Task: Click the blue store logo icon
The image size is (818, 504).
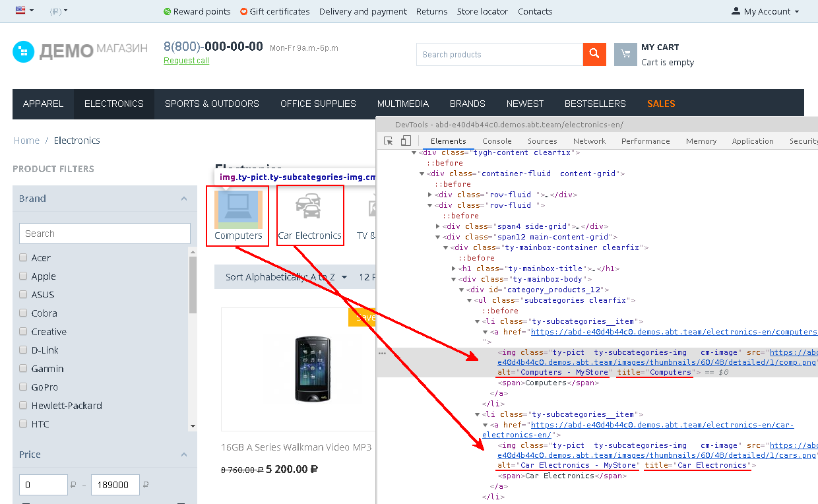Action: click(x=23, y=51)
